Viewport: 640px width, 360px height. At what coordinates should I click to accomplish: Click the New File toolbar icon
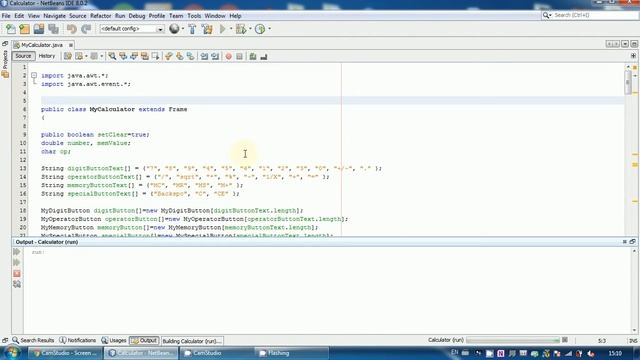pyautogui.click(x=11, y=29)
